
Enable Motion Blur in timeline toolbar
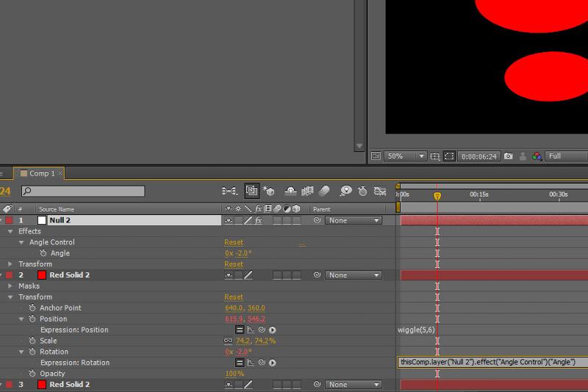coord(324,192)
